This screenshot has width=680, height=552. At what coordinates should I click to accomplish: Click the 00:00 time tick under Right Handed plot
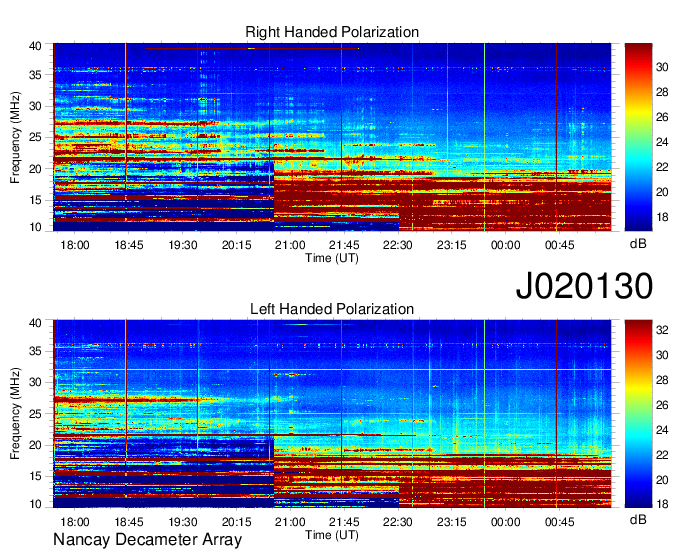click(505, 245)
